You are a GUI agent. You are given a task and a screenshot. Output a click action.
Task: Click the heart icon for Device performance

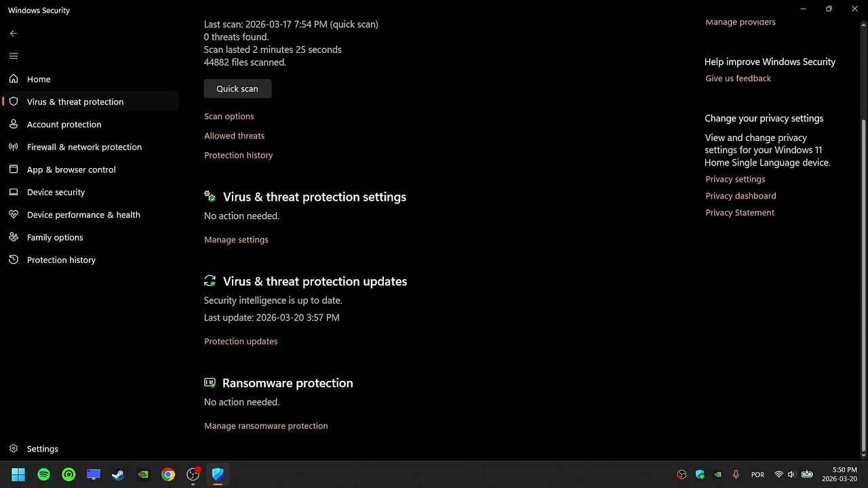point(14,214)
